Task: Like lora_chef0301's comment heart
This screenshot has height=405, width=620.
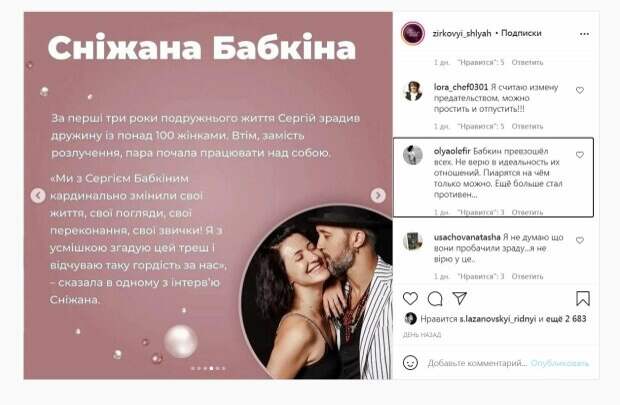Action: tap(580, 91)
